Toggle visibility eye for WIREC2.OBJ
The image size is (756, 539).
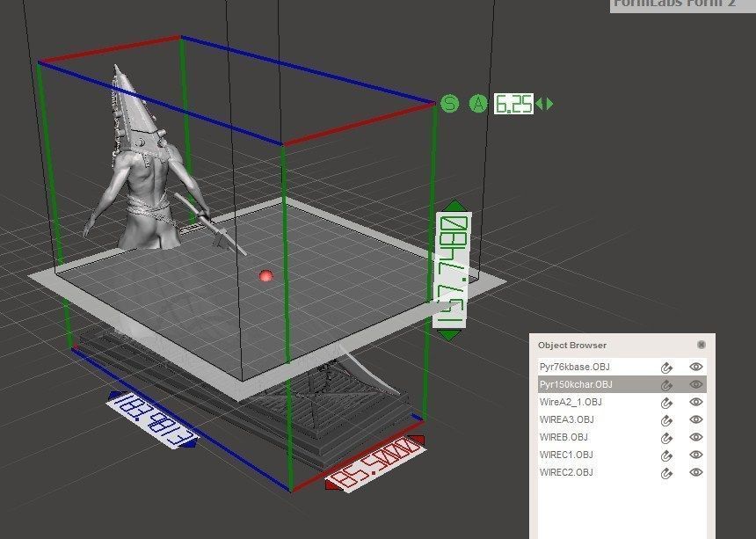click(695, 472)
